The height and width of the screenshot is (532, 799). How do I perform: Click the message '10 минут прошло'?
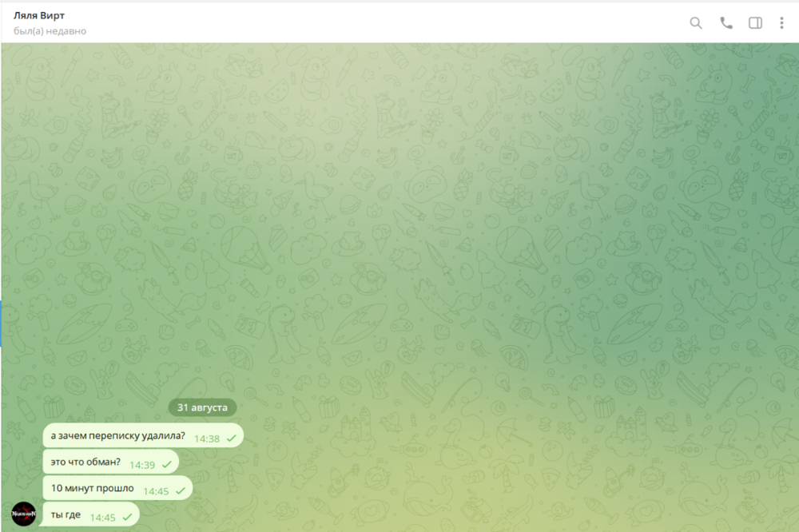click(93, 489)
